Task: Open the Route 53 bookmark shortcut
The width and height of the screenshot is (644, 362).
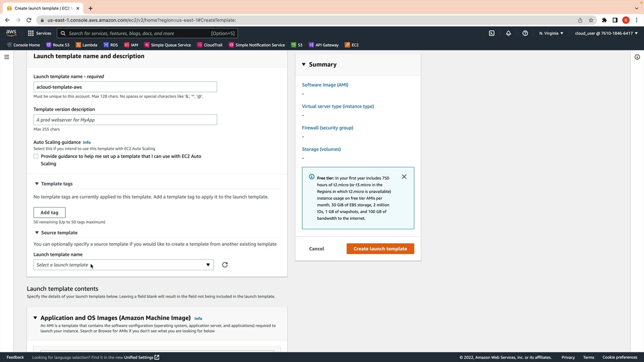Action: 58,45
